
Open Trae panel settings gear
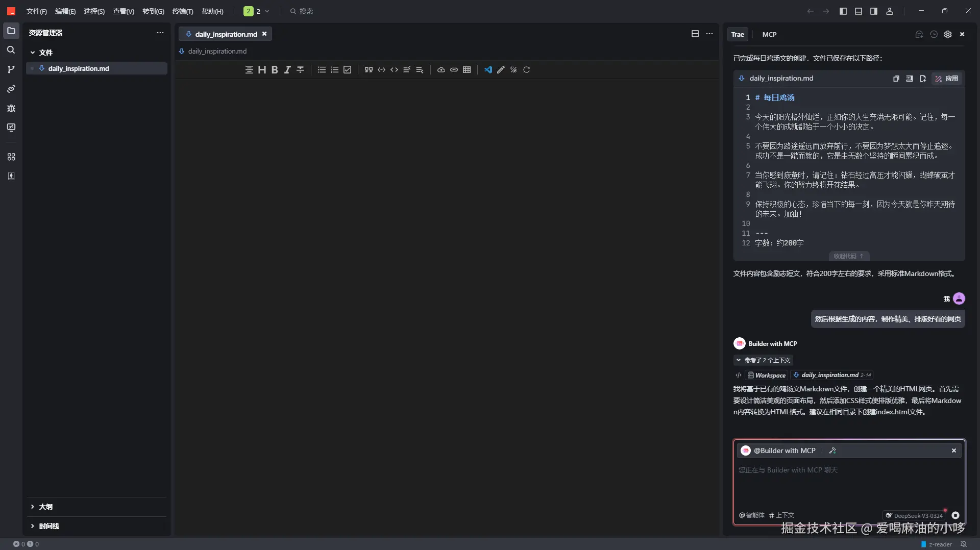point(948,34)
